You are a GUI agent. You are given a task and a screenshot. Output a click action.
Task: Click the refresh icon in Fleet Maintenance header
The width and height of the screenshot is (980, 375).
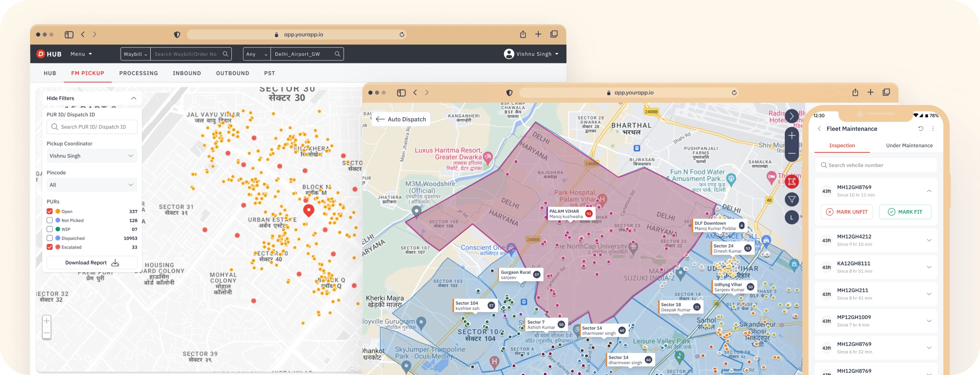[920, 128]
